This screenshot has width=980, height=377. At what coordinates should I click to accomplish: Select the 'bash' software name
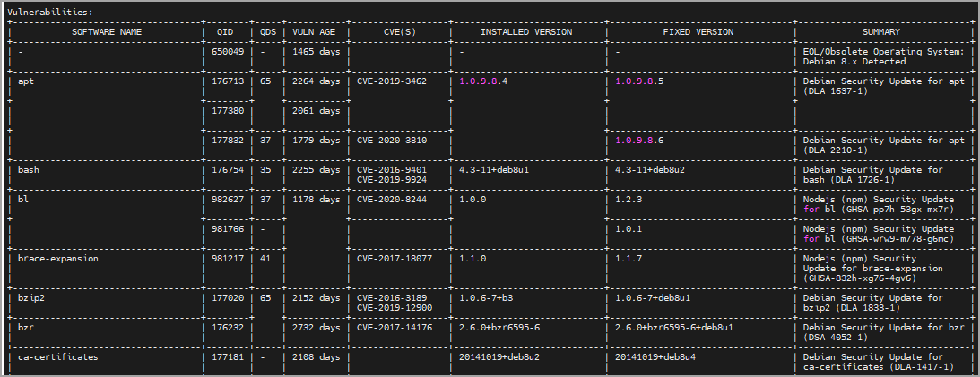[x=29, y=170]
